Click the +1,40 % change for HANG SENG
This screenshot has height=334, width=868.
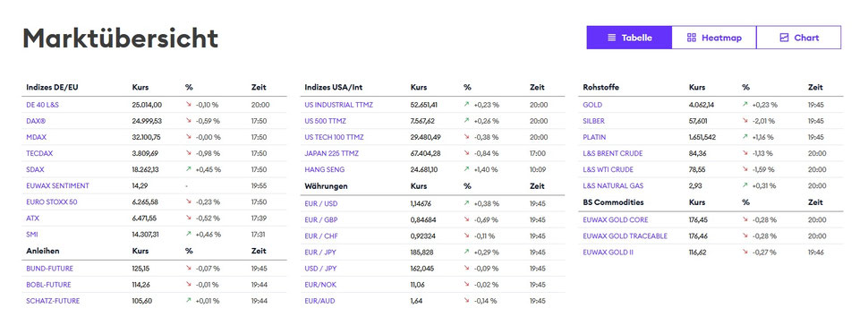point(486,169)
